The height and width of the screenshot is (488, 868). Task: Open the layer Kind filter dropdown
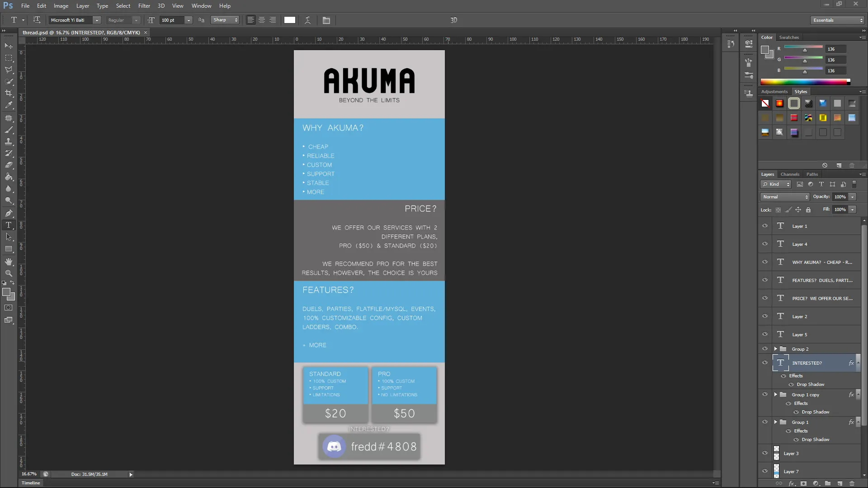pyautogui.click(x=776, y=184)
